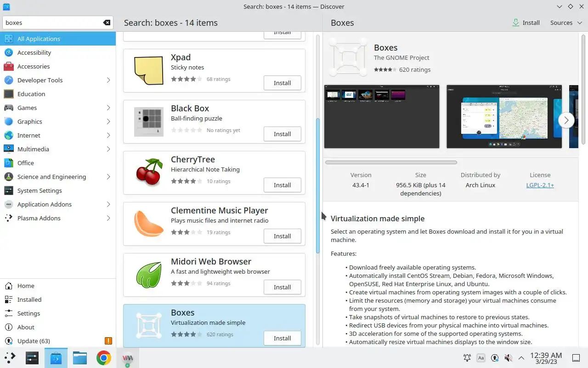Open KDE application launcher in taskbar

(10, 358)
